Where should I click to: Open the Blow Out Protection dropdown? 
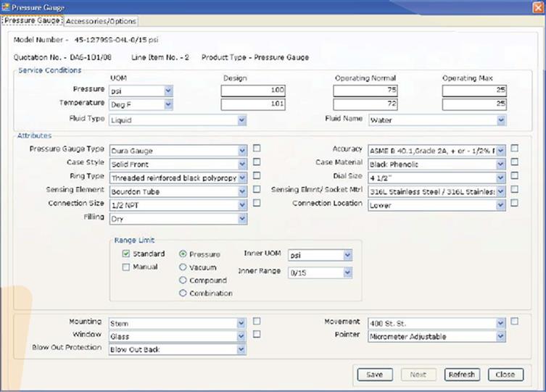coord(177,349)
